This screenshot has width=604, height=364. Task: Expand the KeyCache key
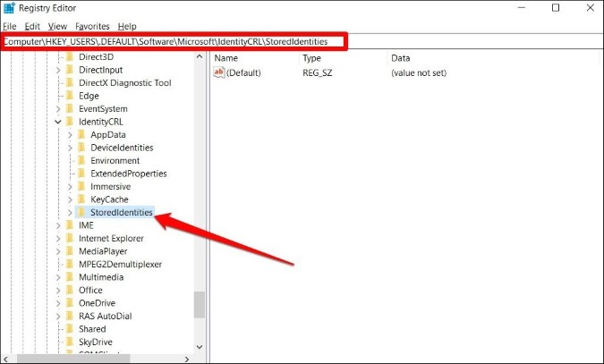(x=70, y=199)
